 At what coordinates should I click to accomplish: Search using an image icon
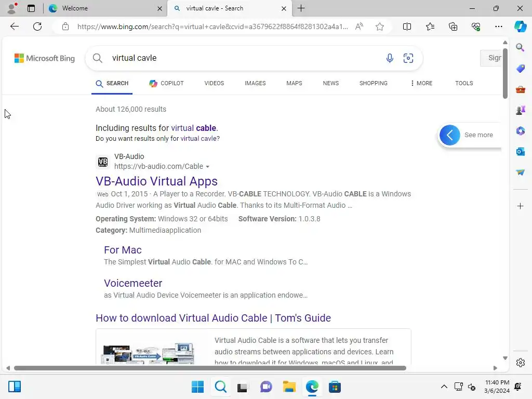408,58
